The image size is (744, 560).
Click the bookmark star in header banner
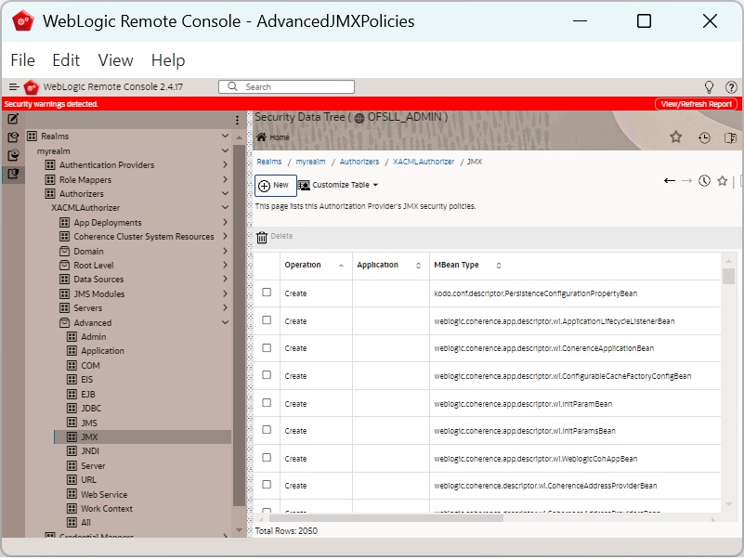coord(675,137)
